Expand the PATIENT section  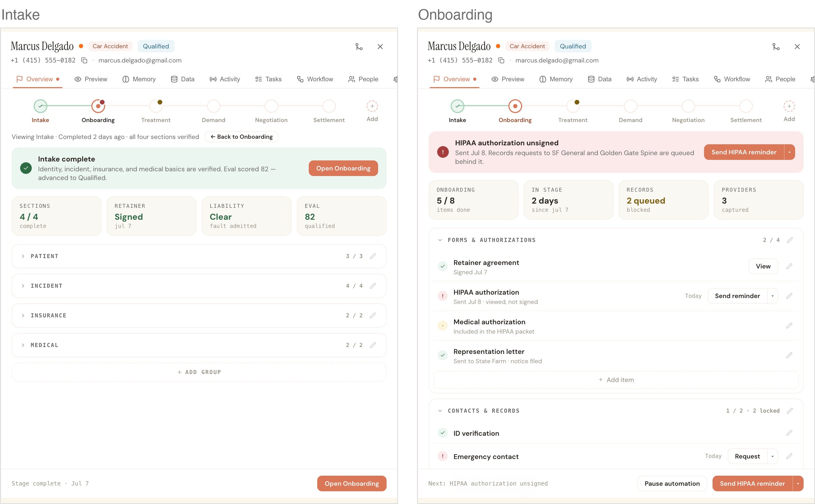(x=23, y=256)
